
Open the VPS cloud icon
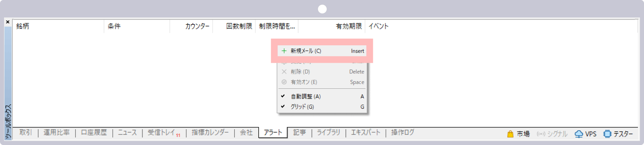tap(579, 134)
